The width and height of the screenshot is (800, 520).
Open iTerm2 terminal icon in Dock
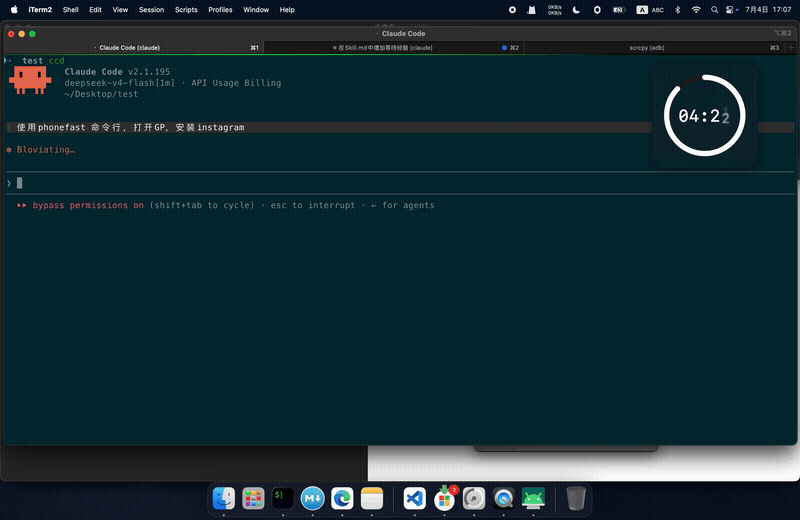click(x=283, y=499)
